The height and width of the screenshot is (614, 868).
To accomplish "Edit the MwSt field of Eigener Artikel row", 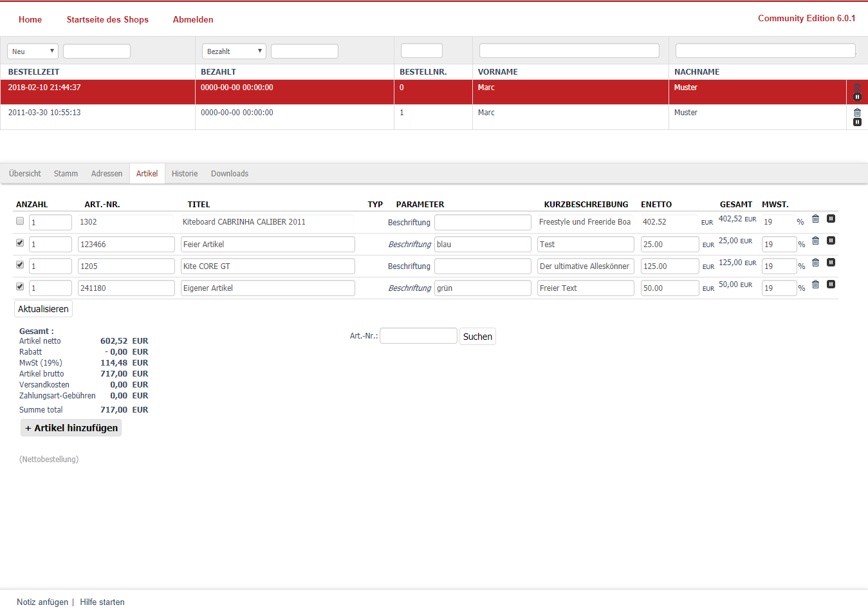I will [x=779, y=288].
